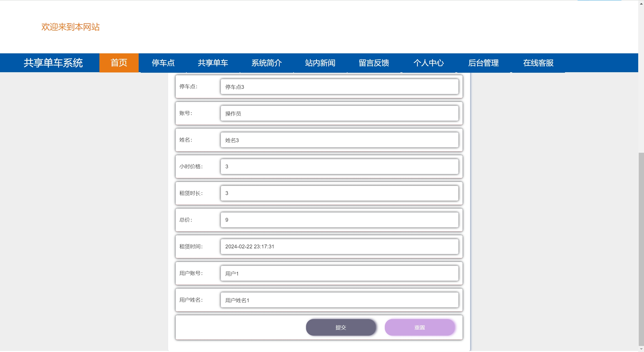This screenshot has width=644, height=352.
Task: Click the 用户账号 input field
Action: pos(339,273)
